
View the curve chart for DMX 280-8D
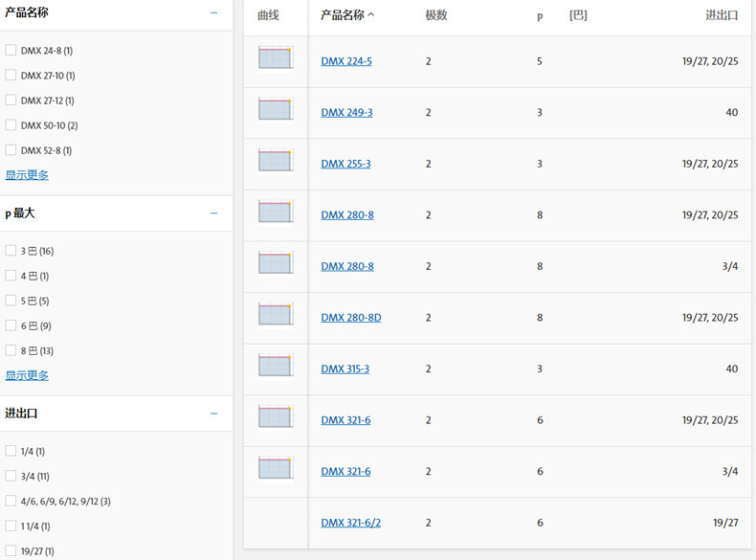click(x=276, y=314)
